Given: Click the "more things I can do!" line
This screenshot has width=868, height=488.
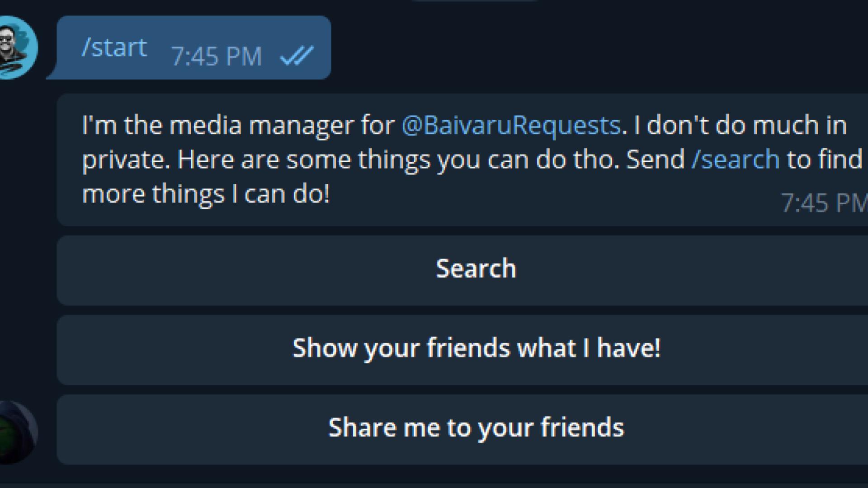Looking at the screenshot, I should (x=206, y=194).
